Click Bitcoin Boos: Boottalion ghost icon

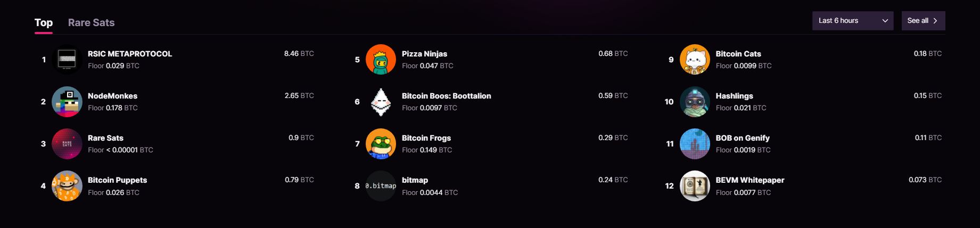pos(381,101)
